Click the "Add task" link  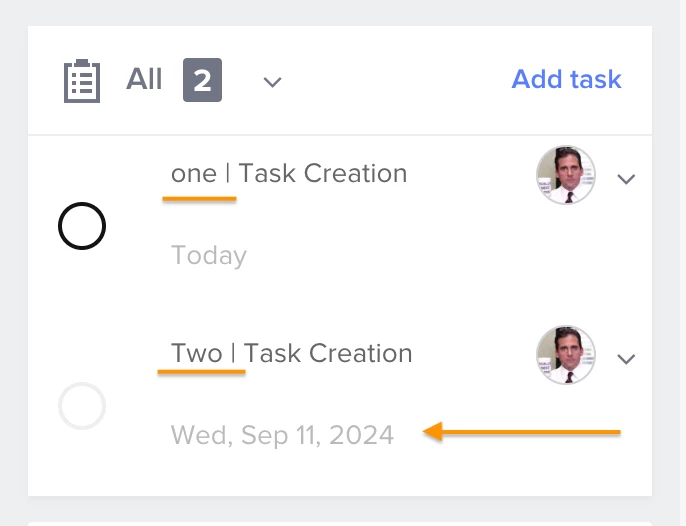point(566,80)
